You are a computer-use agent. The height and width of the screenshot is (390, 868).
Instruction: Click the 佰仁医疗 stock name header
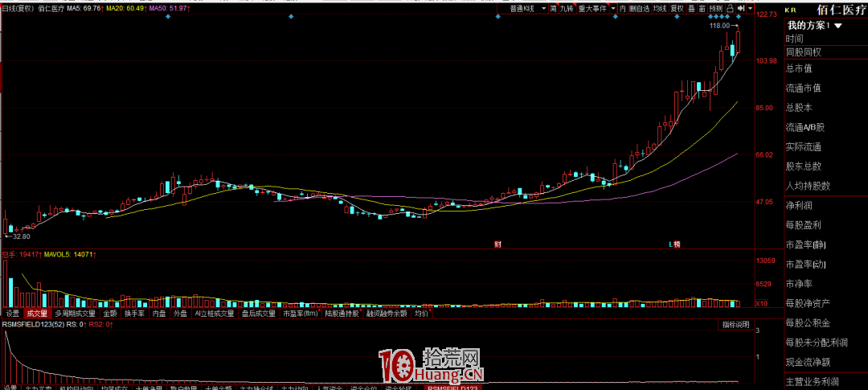coord(842,10)
